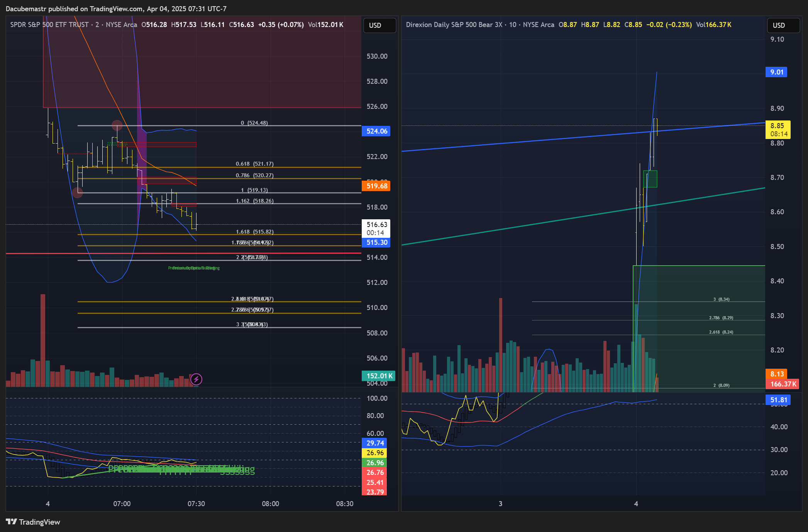Click the small green box on Direxion candles

(x=650, y=179)
